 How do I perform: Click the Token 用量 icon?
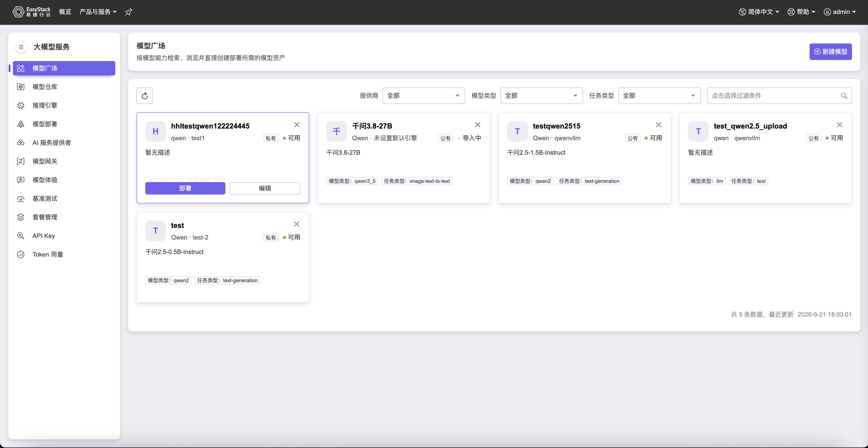21,255
